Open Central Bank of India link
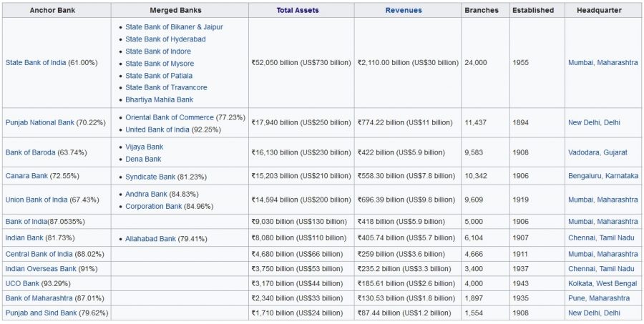644x324 pixels. (39, 254)
